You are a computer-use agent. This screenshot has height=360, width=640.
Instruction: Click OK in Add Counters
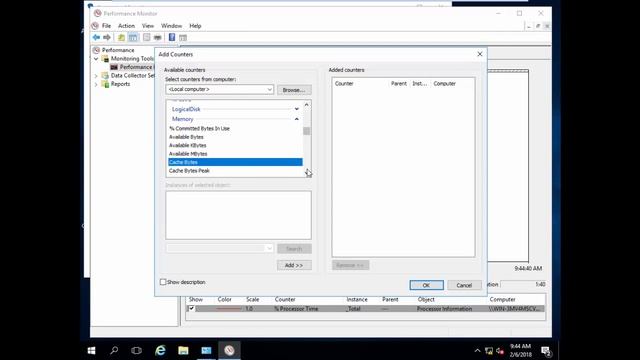pyautogui.click(x=427, y=285)
